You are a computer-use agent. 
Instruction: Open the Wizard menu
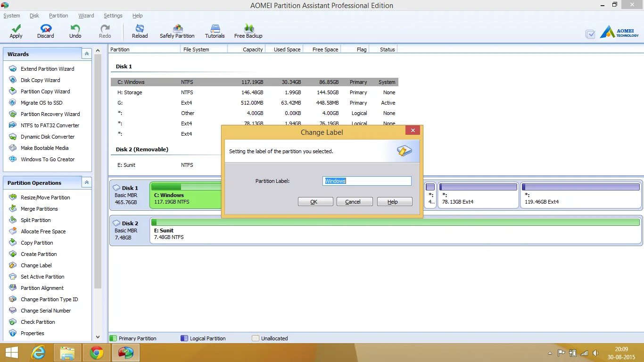(x=86, y=16)
